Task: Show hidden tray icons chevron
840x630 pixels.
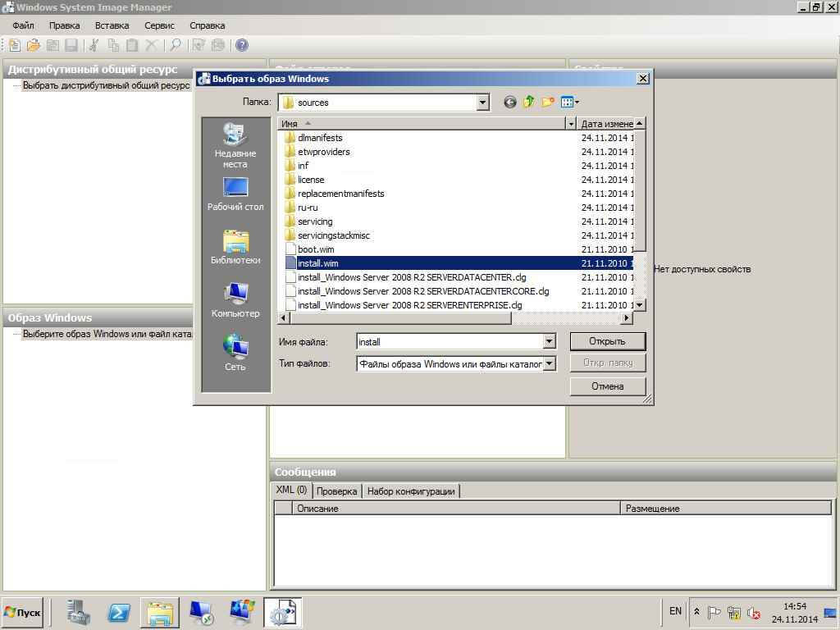Action: (696, 611)
